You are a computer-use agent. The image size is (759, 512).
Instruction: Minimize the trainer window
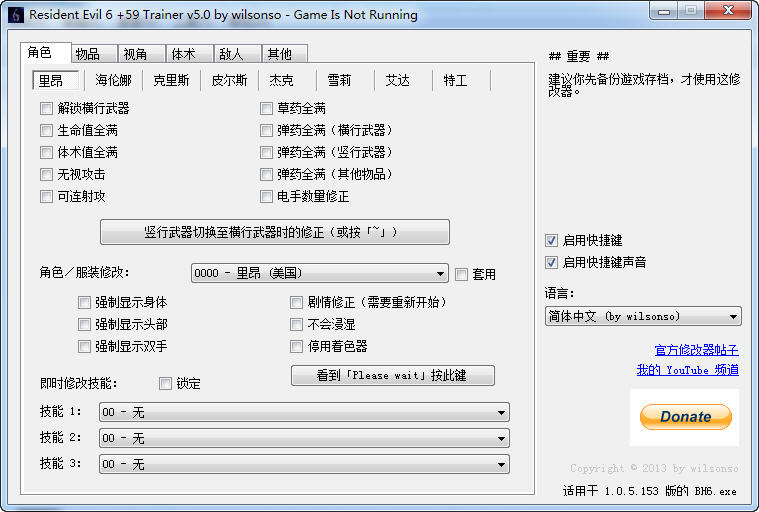pyautogui.click(x=664, y=11)
